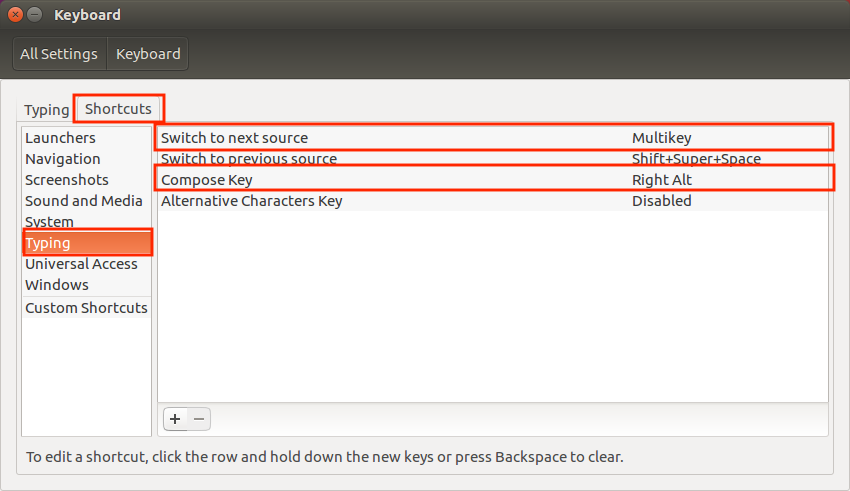Select the Compose Key row
This screenshot has height=491, width=850.
(x=493, y=179)
